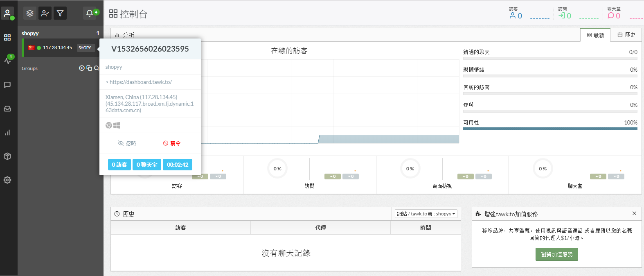The width and height of the screenshot is (644, 276).
Task: Toggle the agent assignment icon
Action: click(45, 14)
